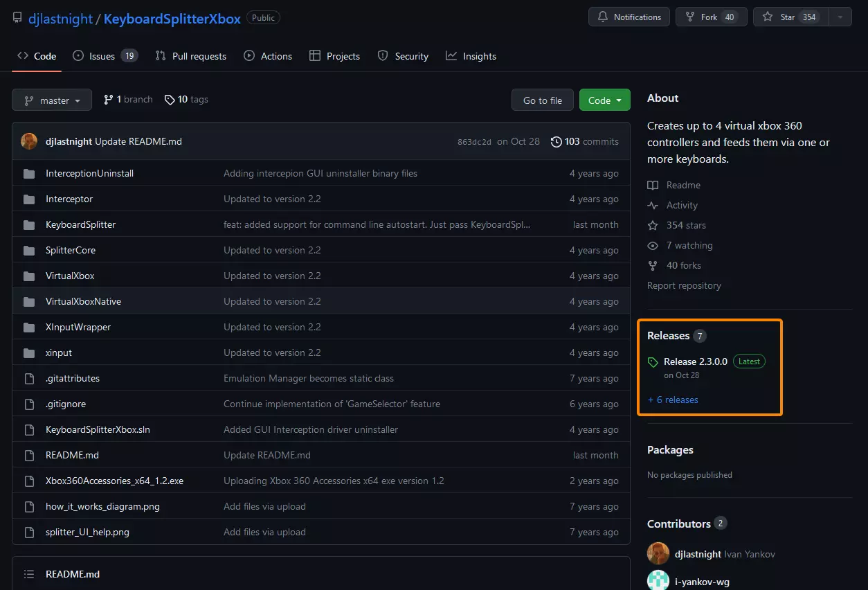Click the how_it_works_diagram.png file icon

[x=29, y=506]
